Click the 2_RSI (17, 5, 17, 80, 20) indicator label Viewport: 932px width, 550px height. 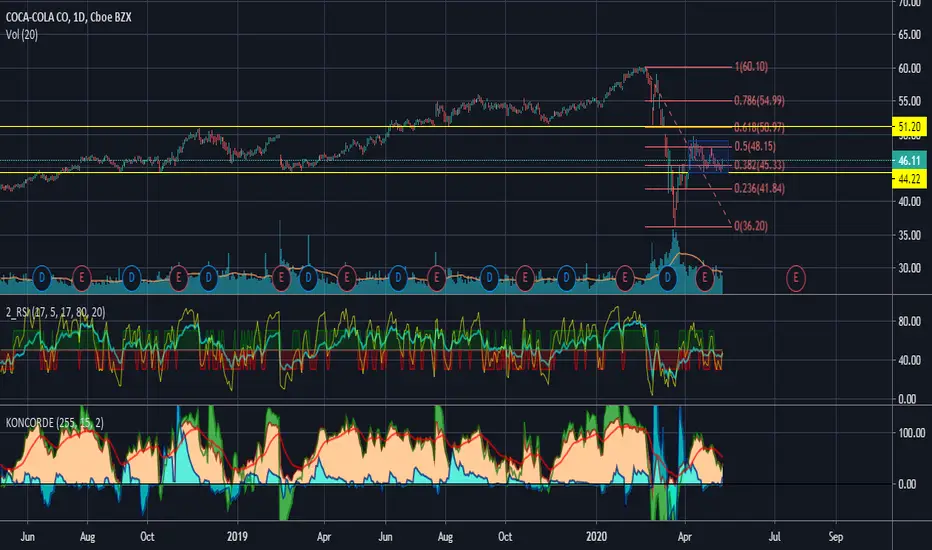[x=55, y=312]
